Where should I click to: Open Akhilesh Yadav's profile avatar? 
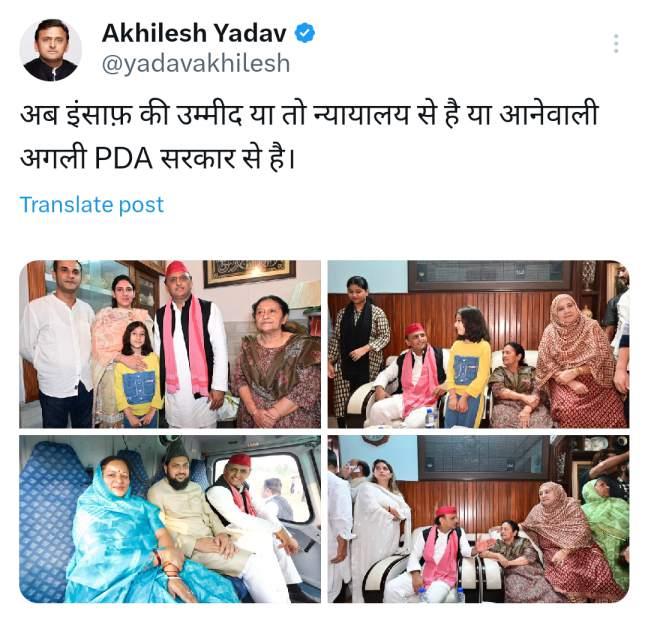coord(51,50)
